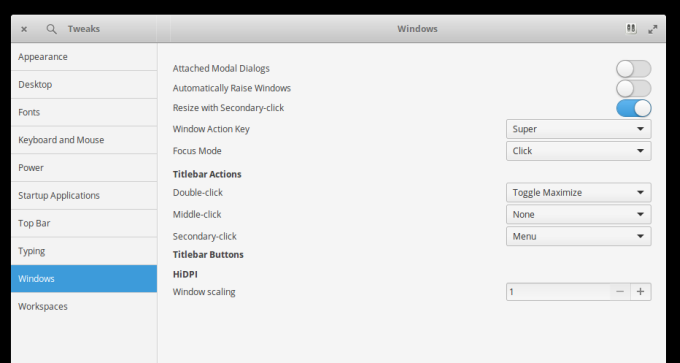Click the Tweaks title label
This screenshot has width=680, height=363.
(84, 29)
